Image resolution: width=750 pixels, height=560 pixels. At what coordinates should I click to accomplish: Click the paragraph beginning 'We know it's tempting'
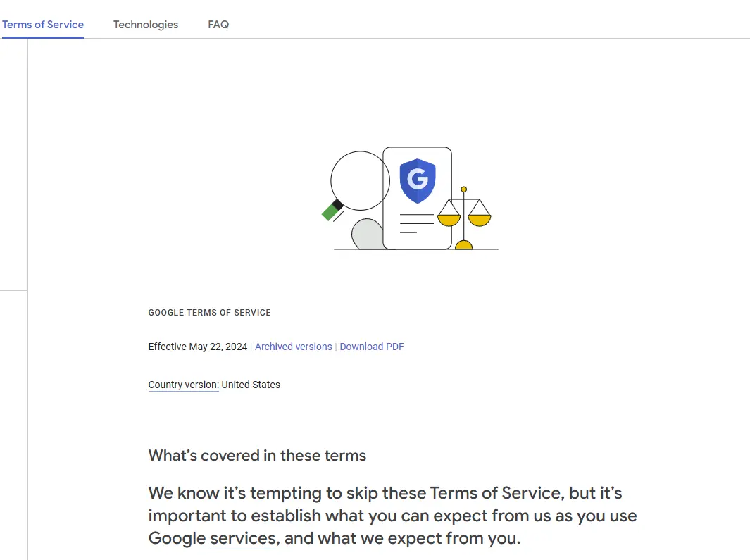pos(392,516)
